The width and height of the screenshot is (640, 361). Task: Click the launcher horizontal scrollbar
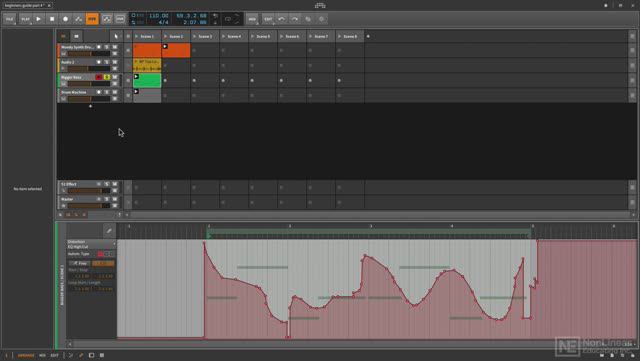[x=380, y=214]
